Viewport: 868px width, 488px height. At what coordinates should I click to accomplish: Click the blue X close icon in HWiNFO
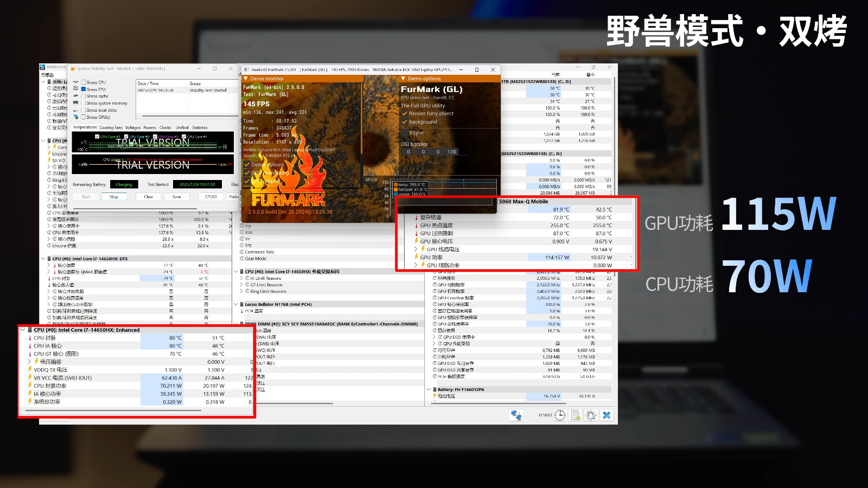607,415
